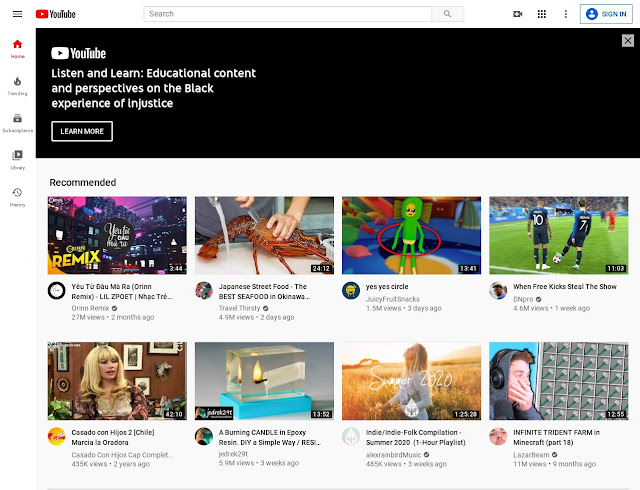Click the jedrek29t channel avatar
Image resolution: width=640 pixels, height=490 pixels.
click(x=204, y=437)
